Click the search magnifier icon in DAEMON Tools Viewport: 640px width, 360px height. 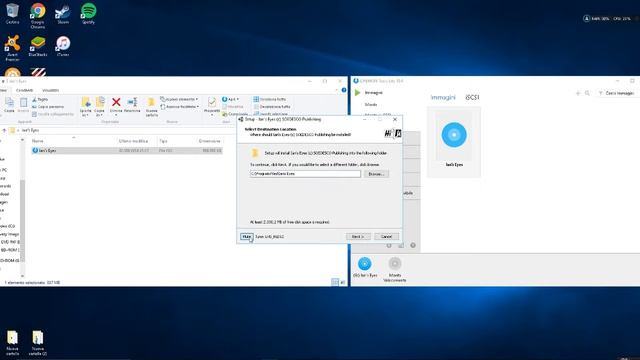587,93
